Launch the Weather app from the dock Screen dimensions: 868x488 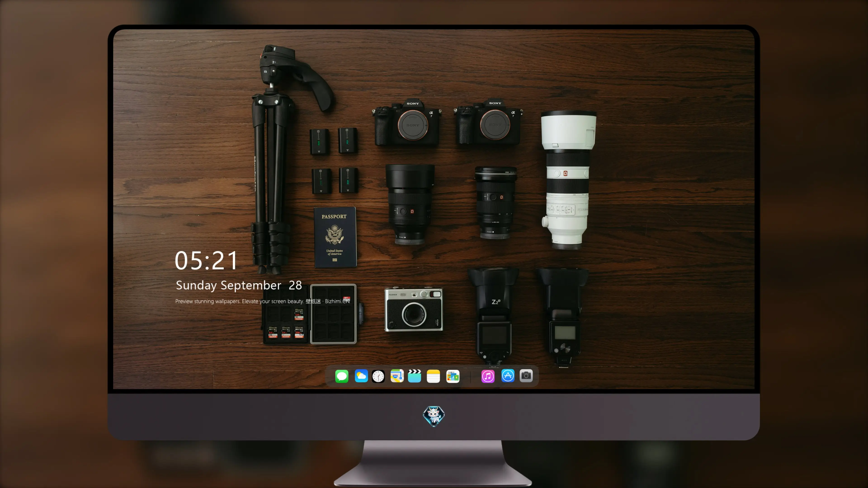361,376
